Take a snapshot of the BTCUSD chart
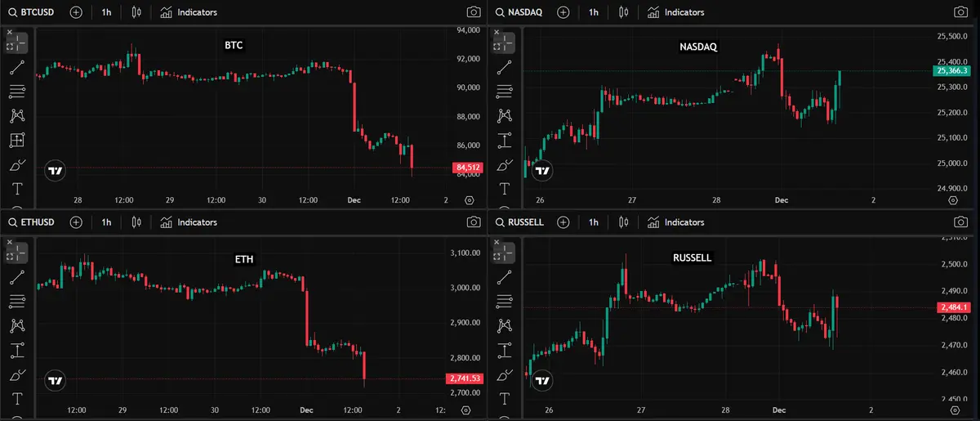 pyautogui.click(x=473, y=12)
